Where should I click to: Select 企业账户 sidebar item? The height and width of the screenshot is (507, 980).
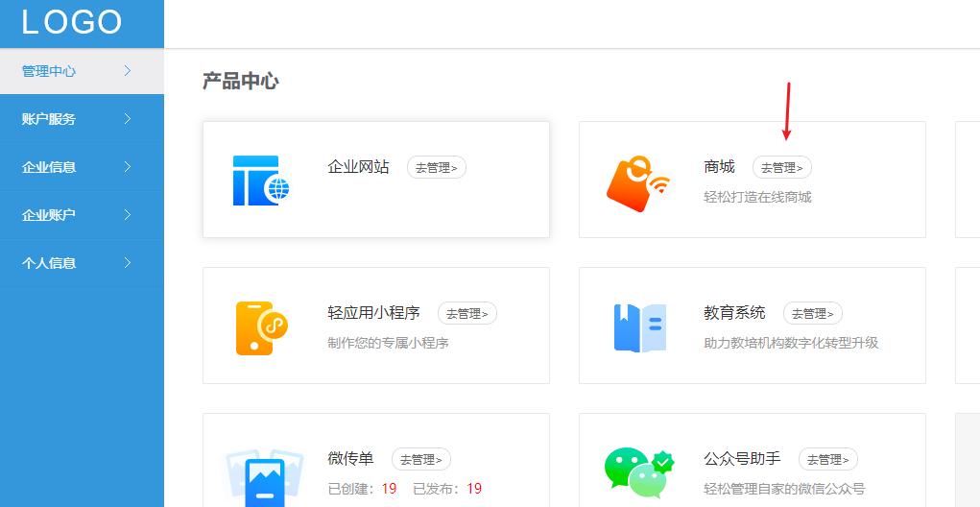click(82, 215)
